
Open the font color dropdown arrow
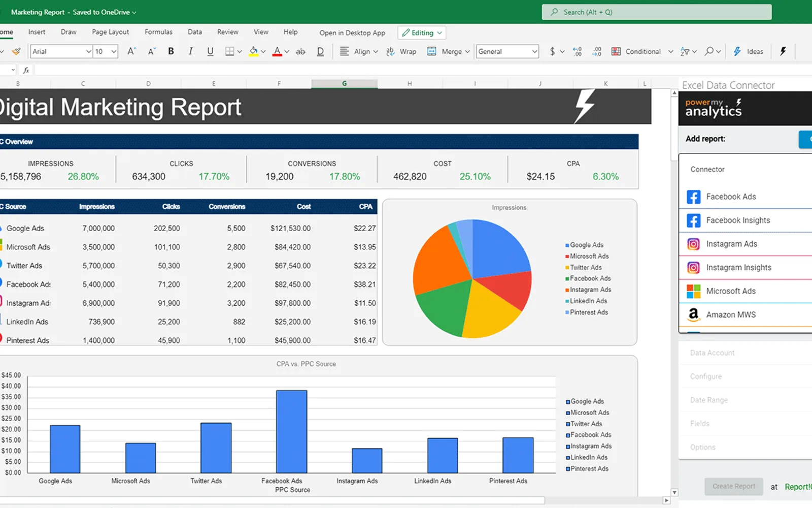click(x=287, y=52)
